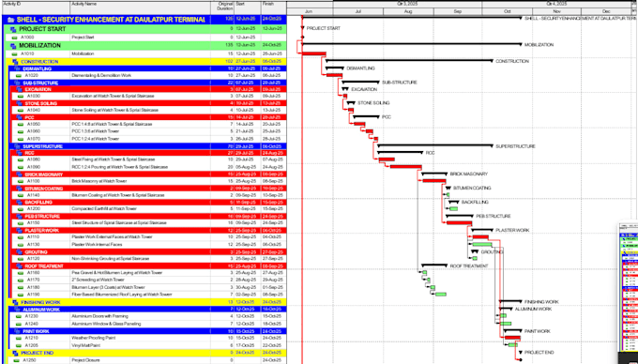Click activity icon beside A1010
The image size is (638, 364).
[15, 53]
